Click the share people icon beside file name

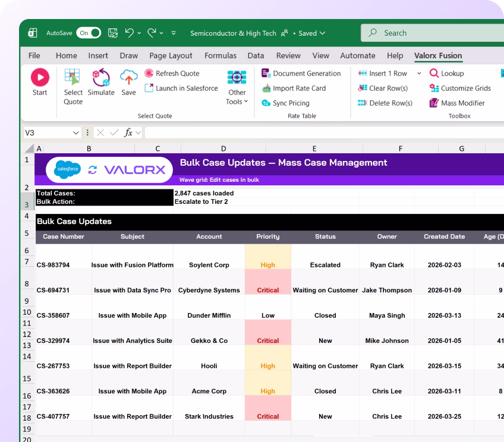tap(285, 33)
